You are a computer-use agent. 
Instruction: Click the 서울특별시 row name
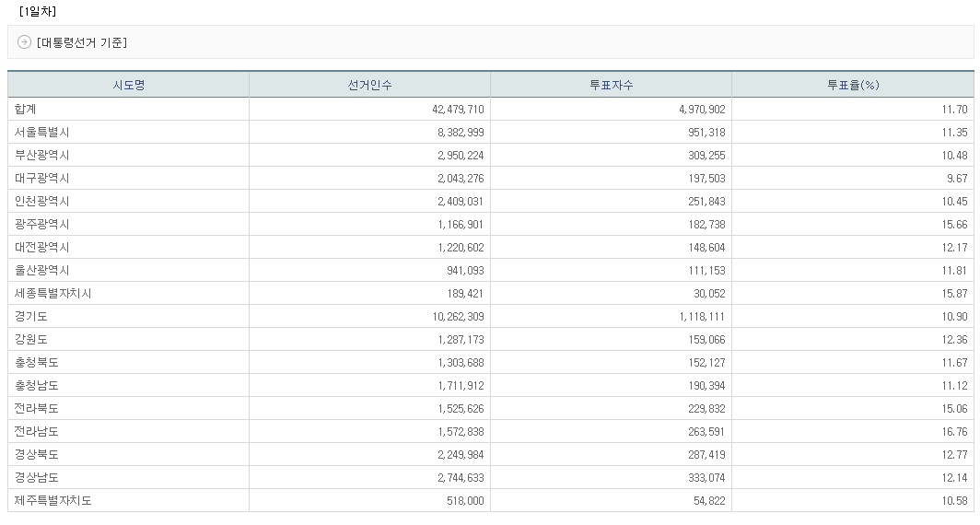tap(41, 133)
